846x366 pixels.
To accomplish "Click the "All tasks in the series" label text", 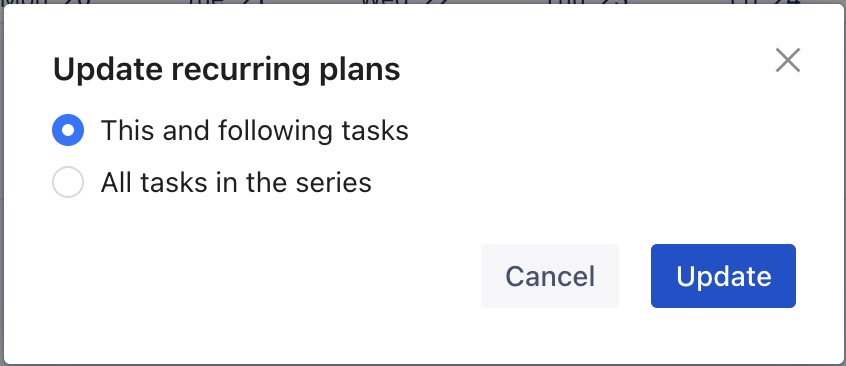I will tap(236, 182).
